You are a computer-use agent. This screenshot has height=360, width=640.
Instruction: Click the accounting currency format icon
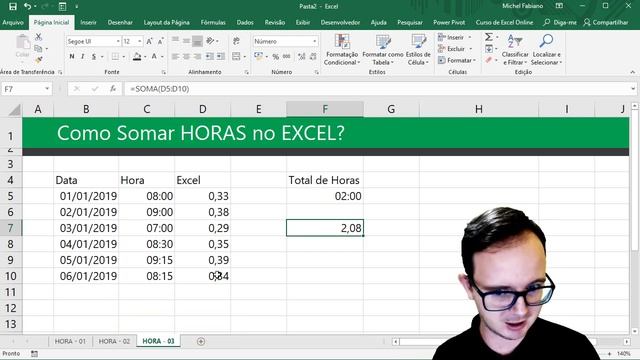pyautogui.click(x=258, y=56)
